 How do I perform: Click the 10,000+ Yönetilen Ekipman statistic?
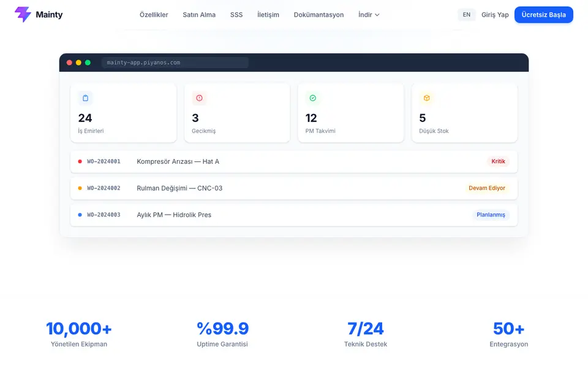(79, 334)
